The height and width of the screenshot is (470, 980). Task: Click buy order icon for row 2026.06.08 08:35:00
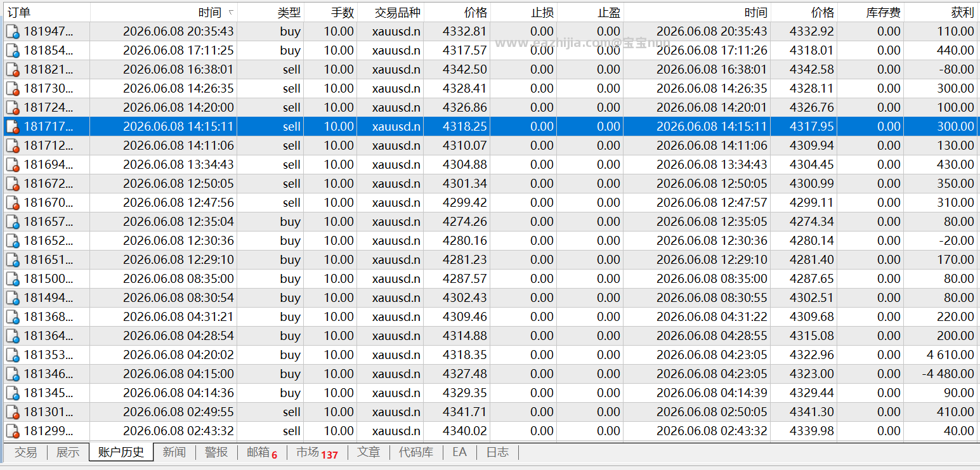pyautogui.click(x=13, y=279)
